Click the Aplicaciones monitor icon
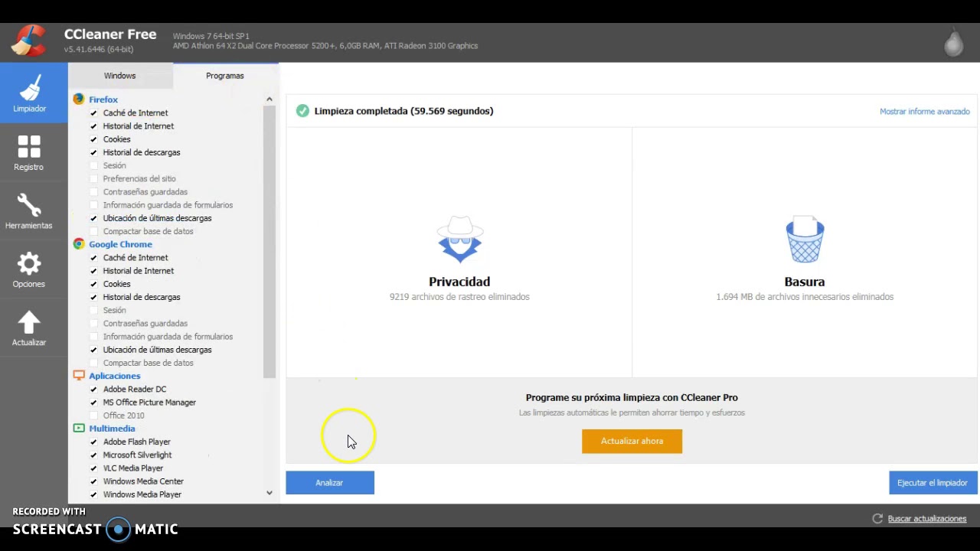 [79, 375]
